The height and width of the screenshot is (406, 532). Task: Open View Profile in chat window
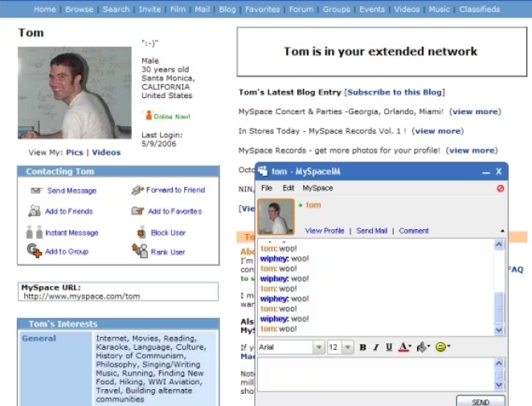click(325, 231)
